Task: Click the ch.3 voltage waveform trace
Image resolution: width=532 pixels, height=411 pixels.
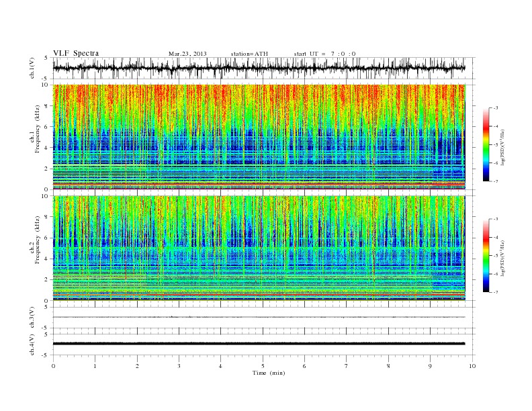Action: (259, 317)
